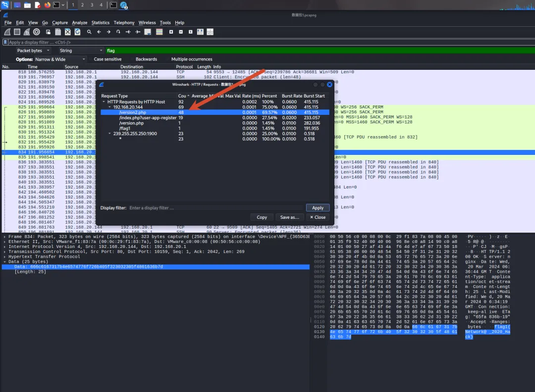Toggle the Case sensitive option
Image resolution: width=535 pixels, height=392 pixels.
pyautogui.click(x=107, y=59)
